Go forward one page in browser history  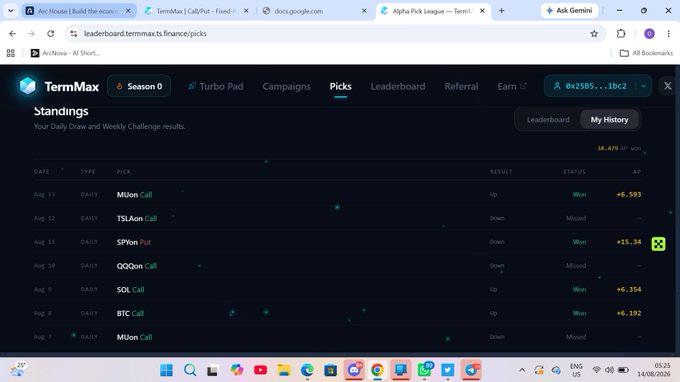point(31,33)
